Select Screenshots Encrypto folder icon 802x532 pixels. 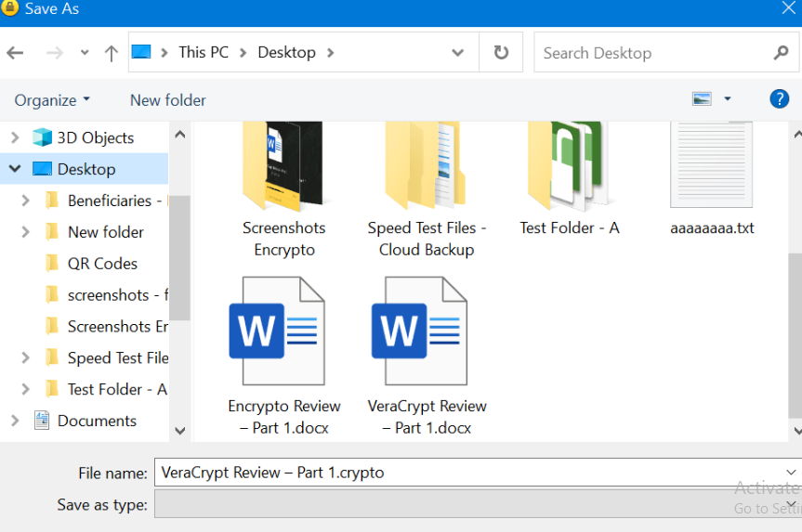coord(283,166)
